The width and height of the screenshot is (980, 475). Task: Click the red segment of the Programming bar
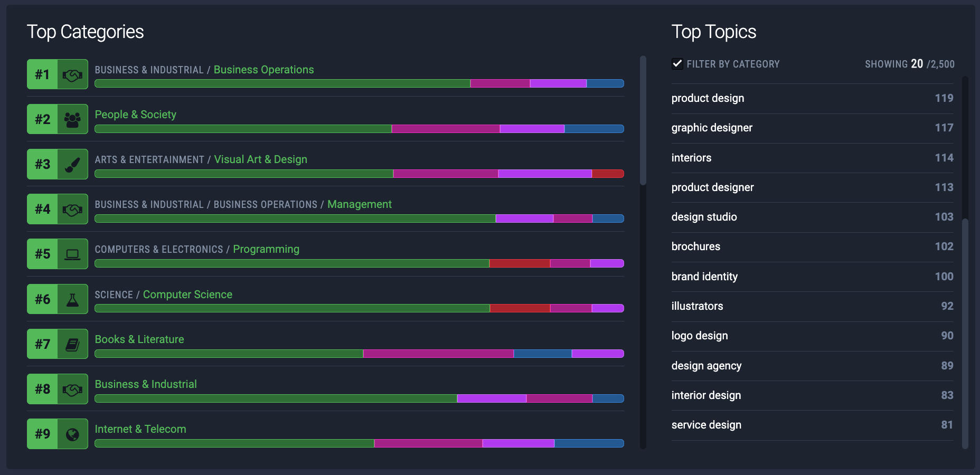tap(520, 263)
